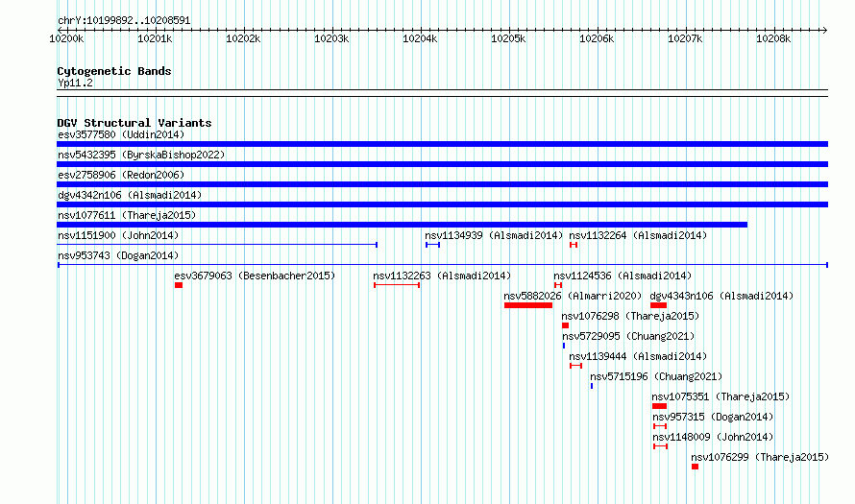Select the red nsv1132264 variant glyph
This screenshot has width=855, height=504.
click(574, 245)
